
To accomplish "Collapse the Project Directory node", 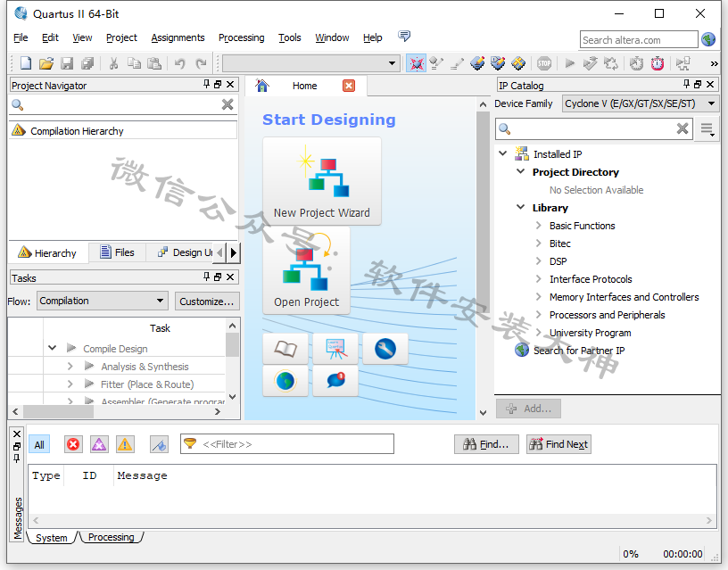I will click(520, 172).
